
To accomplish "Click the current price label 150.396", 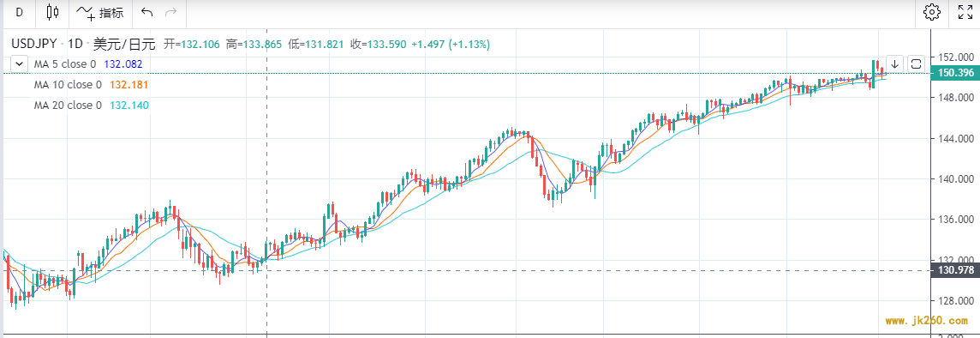I will (954, 73).
